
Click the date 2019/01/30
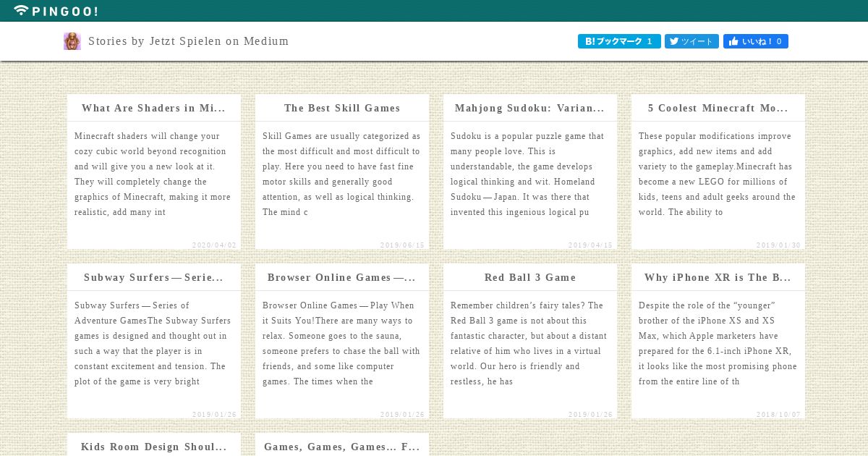pos(778,245)
